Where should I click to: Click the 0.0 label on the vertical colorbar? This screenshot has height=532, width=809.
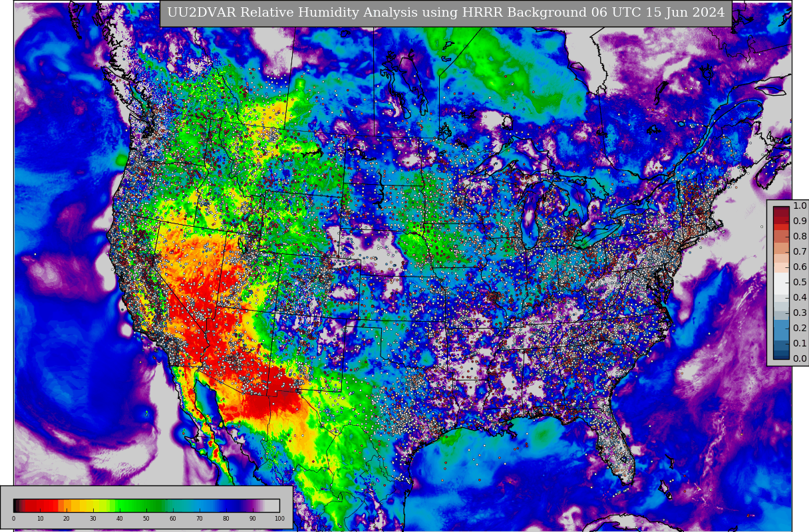tap(800, 359)
